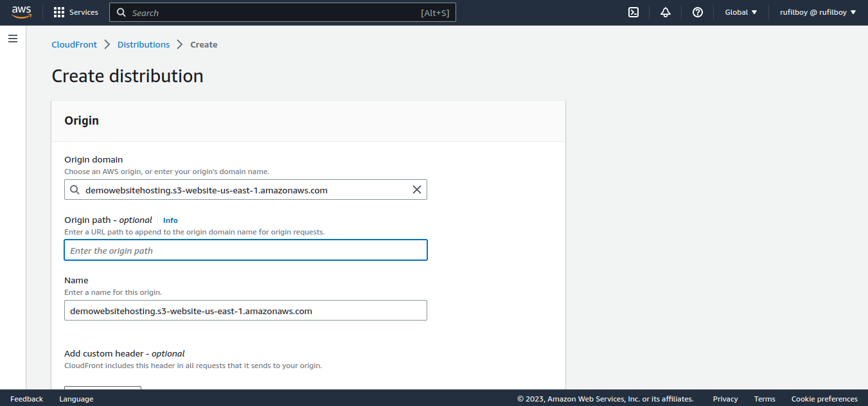Click the Create breadcrumb text
Screen dimensions: 868x406
point(204,44)
